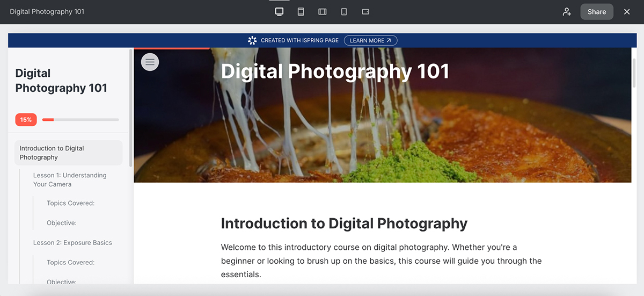The width and height of the screenshot is (644, 296).
Task: Click the main page vertical scrollbar
Action: [634, 73]
